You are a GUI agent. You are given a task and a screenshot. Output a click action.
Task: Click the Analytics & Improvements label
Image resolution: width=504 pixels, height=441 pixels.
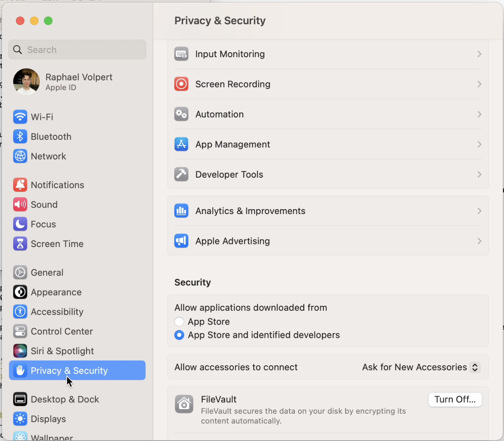click(250, 211)
